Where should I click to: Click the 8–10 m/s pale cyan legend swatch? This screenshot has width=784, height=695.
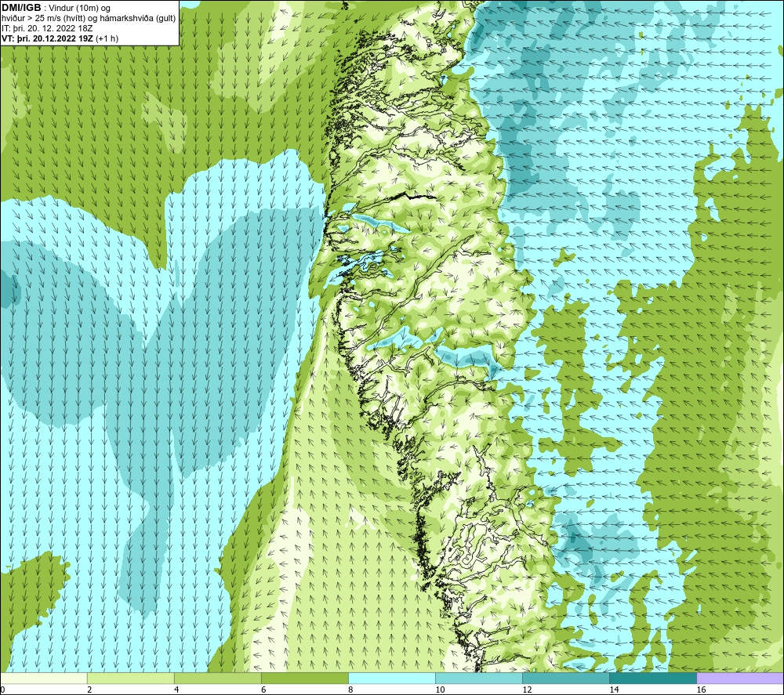point(392,678)
